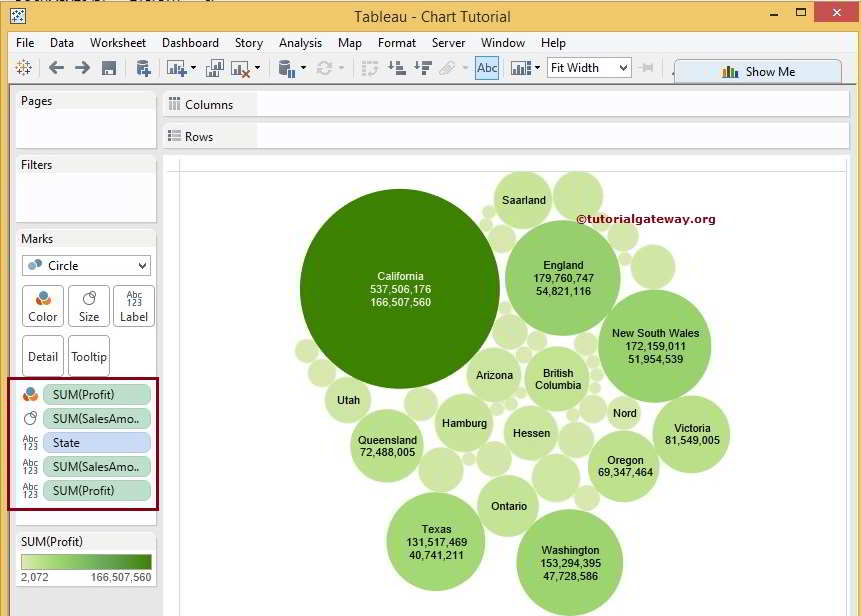
Task: Click the Save disk icon
Action: 109,68
